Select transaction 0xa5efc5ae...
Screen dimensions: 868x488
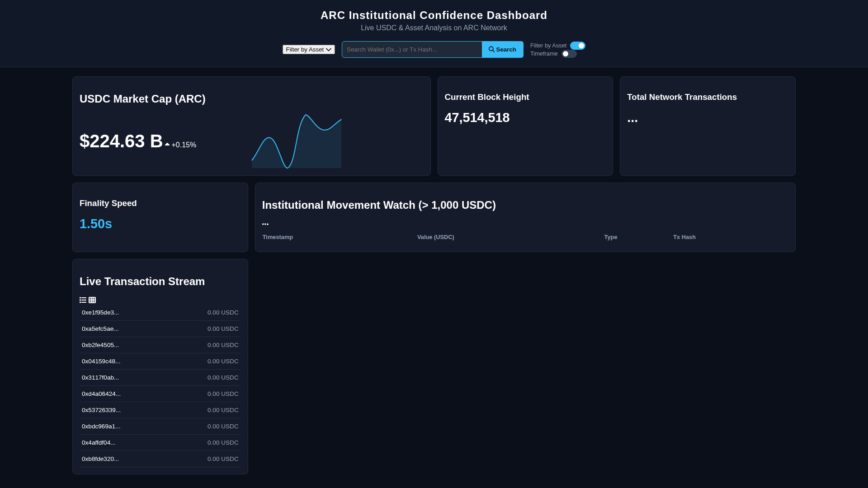coord(160,329)
